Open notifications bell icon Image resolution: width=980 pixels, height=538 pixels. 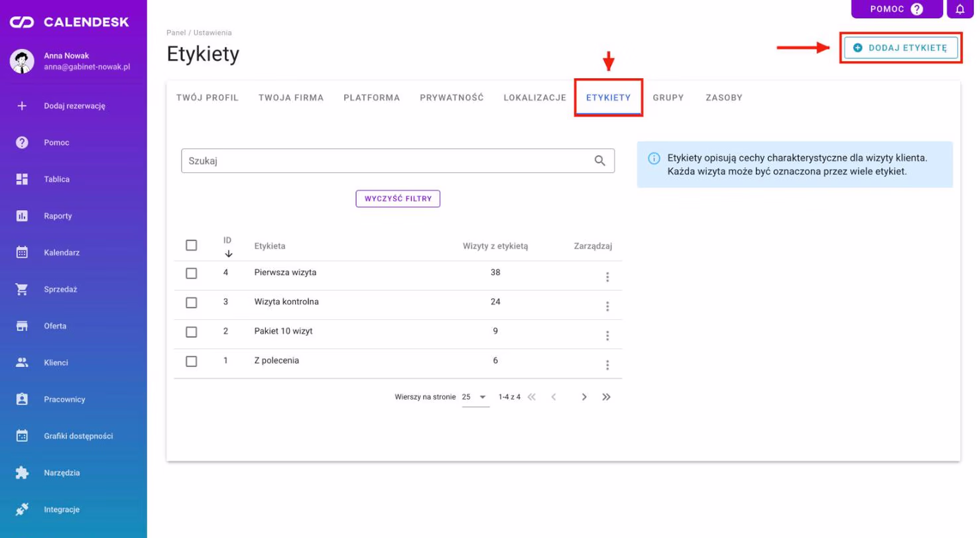[960, 9]
